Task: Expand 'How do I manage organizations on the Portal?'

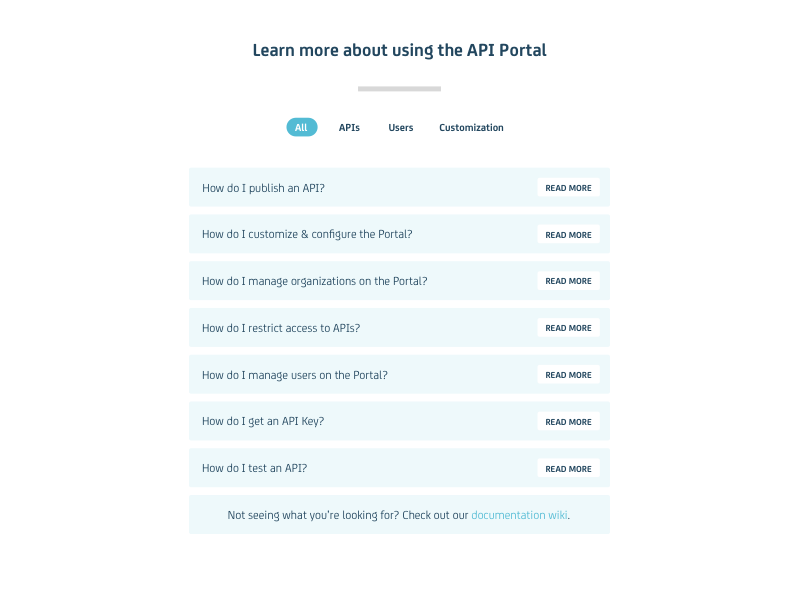Action: (314, 281)
